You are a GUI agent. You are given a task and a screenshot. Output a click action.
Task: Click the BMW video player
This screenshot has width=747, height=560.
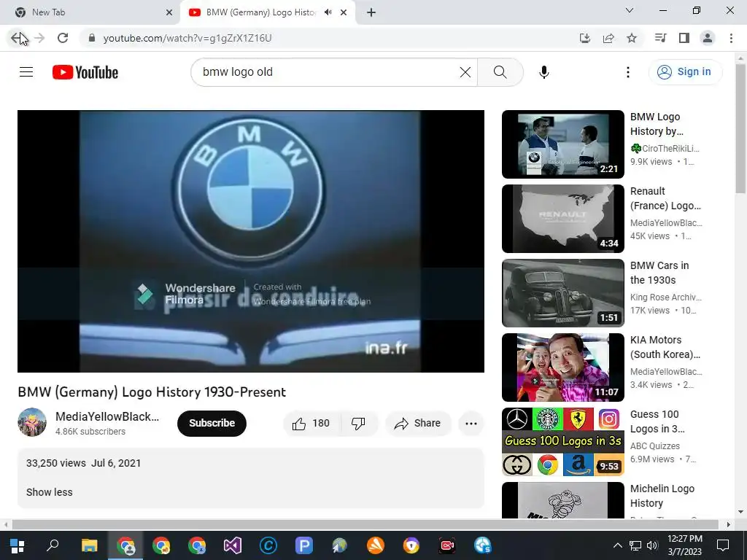(251, 241)
